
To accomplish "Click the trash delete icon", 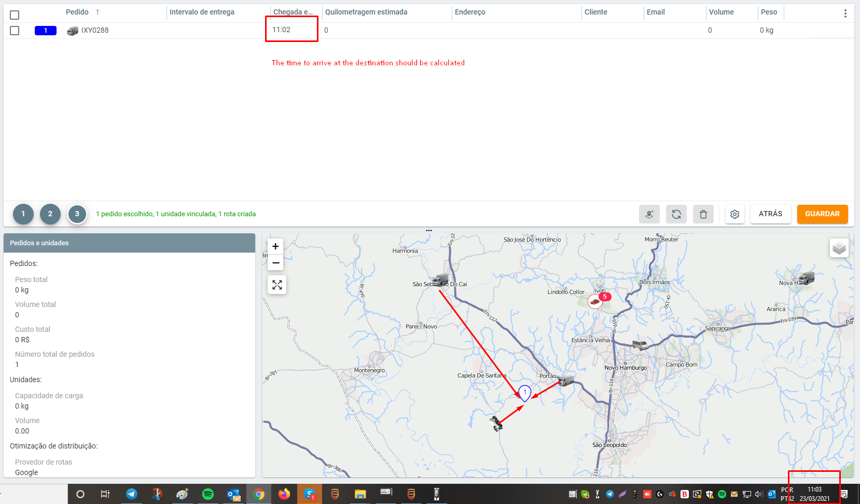I will [703, 214].
